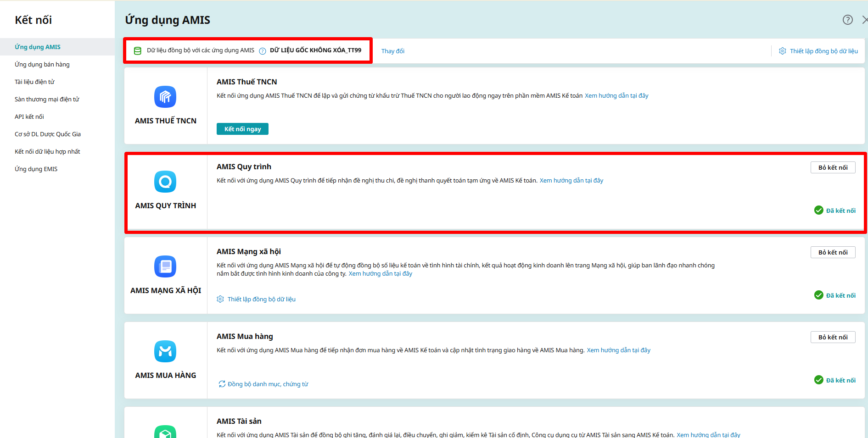The image size is (868, 438).
Task: Select the Ứng dụng AMIS sidebar item
Action: (x=57, y=47)
